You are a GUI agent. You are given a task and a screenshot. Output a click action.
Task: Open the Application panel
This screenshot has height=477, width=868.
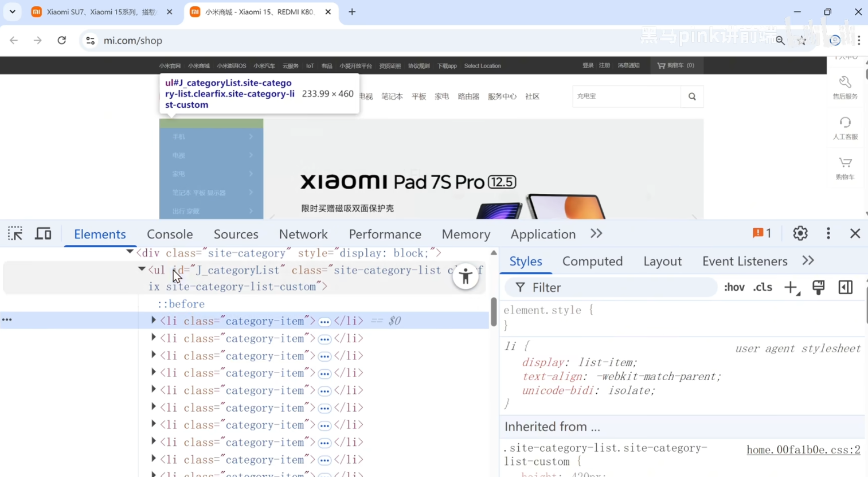click(543, 234)
